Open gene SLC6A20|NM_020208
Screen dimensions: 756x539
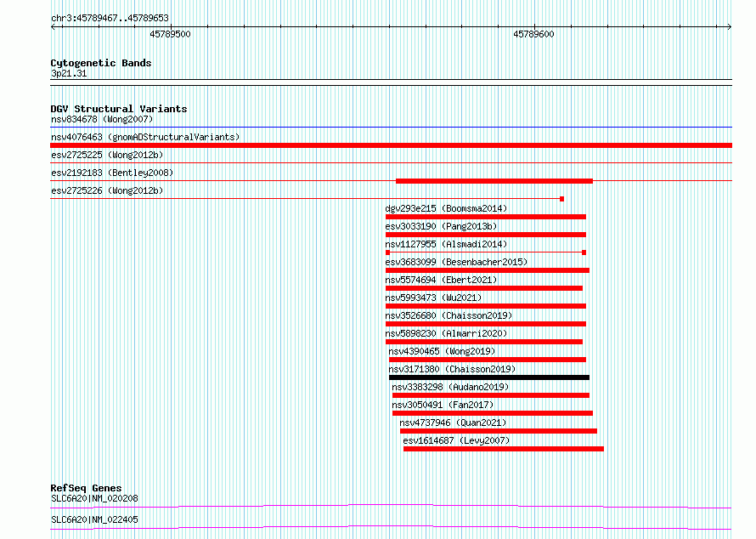94,498
